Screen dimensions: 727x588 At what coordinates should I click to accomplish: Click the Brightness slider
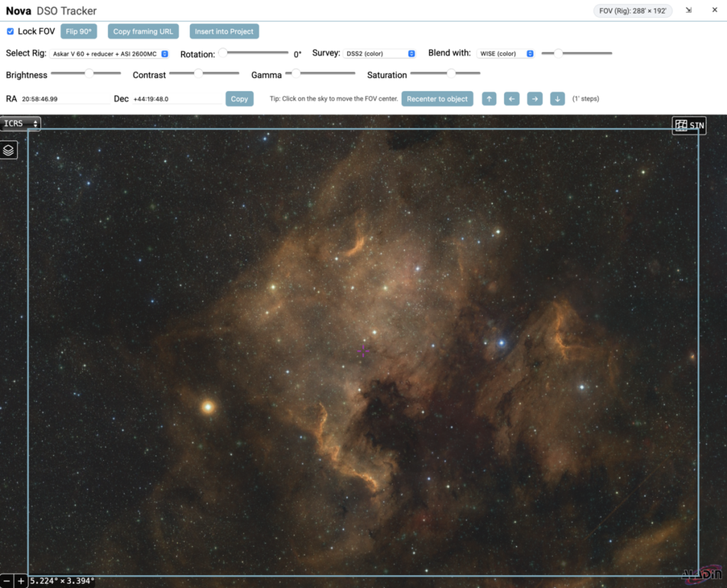tap(86, 73)
